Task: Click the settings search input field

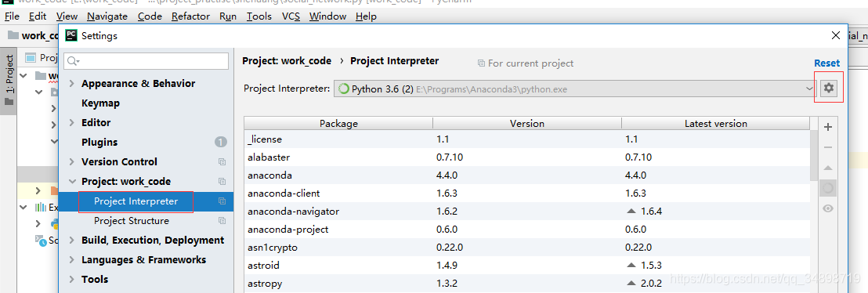Action: (x=146, y=61)
